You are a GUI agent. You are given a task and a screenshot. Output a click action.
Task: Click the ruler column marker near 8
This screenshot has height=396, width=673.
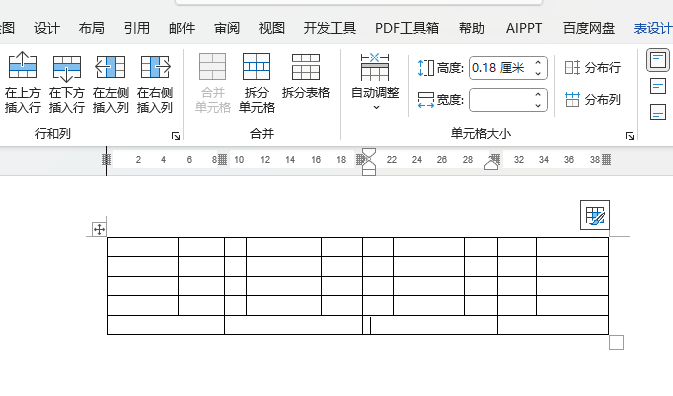click(222, 160)
